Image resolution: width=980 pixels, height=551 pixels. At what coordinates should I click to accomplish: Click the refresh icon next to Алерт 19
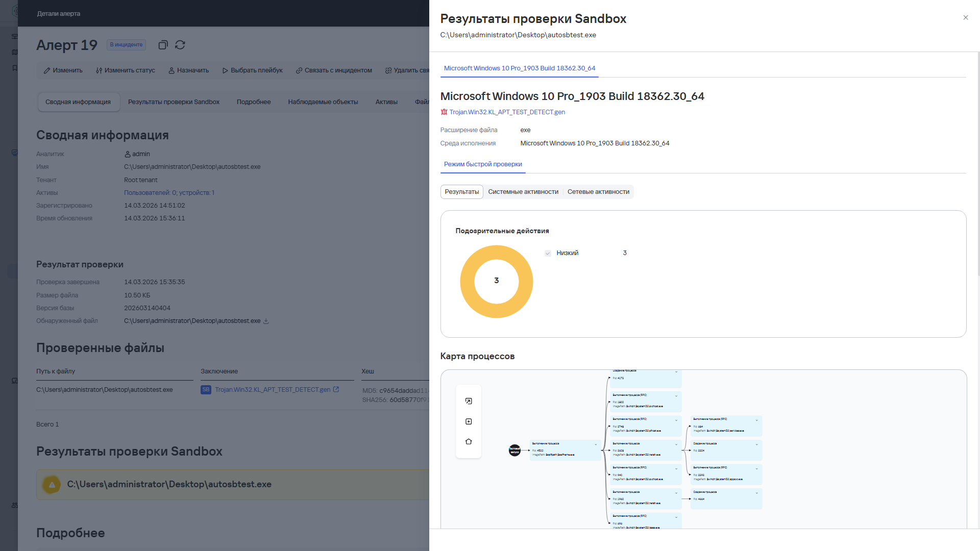tap(180, 45)
